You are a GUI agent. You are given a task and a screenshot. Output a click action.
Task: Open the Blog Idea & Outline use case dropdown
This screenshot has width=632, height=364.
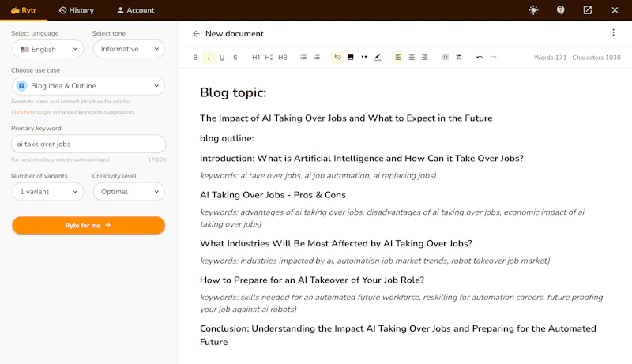pyautogui.click(x=88, y=85)
